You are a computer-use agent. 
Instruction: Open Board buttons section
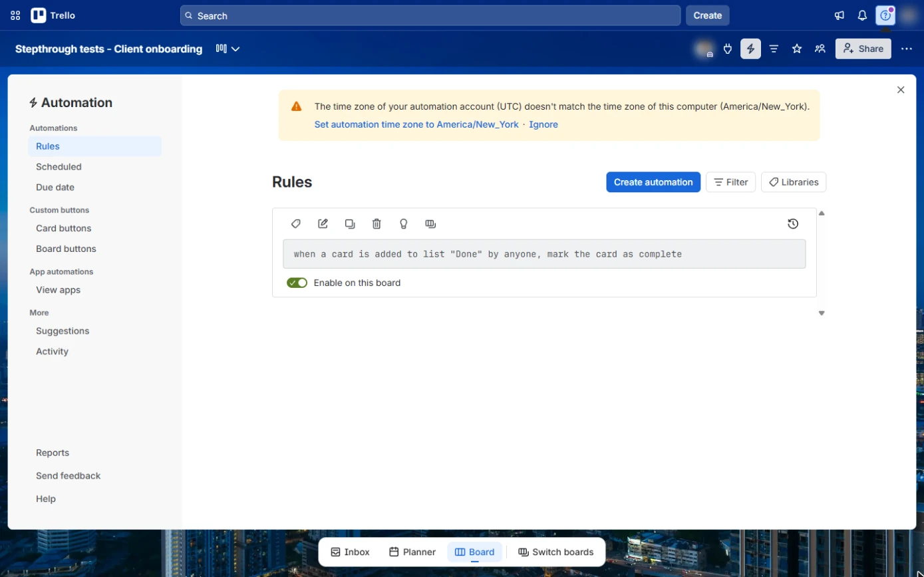pyautogui.click(x=94, y=249)
